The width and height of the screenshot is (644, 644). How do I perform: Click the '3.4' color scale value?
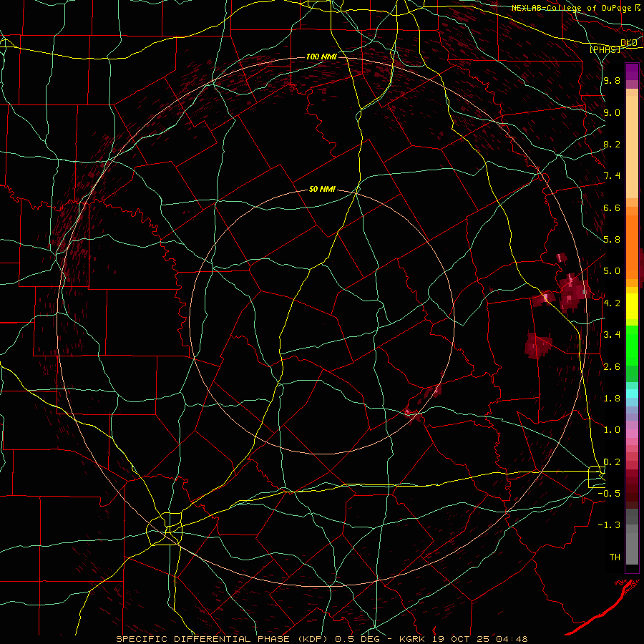[x=612, y=335]
